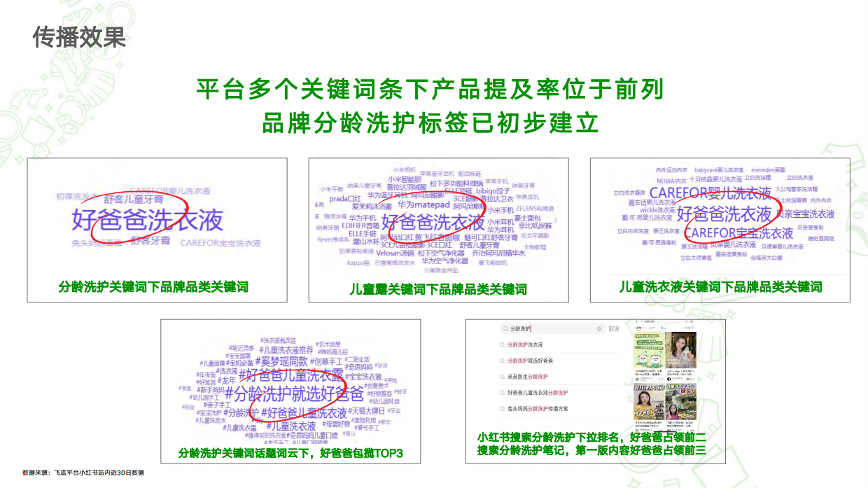Click the caption 分龄洗护关键词下品牌品类关键词
This screenshot has height=488, width=868.
[153, 287]
